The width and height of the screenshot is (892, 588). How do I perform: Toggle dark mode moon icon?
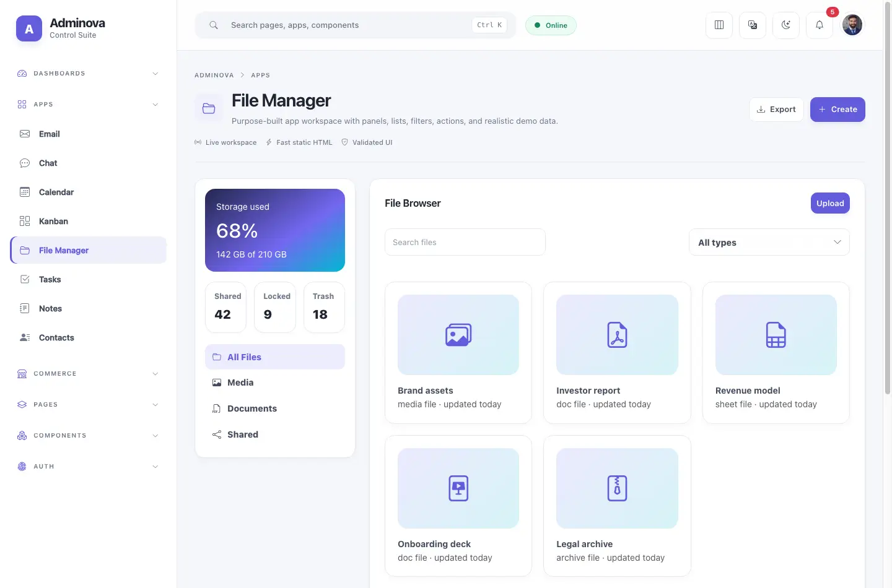tap(786, 25)
